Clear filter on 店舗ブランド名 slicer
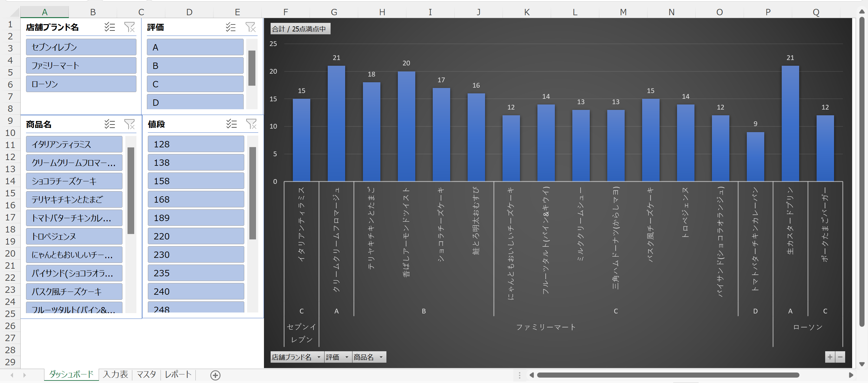This screenshot has height=383, width=868. pyautogui.click(x=129, y=27)
